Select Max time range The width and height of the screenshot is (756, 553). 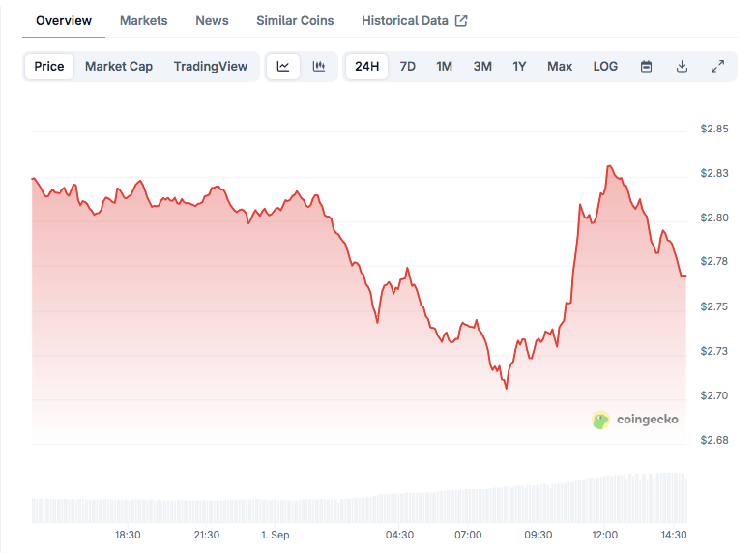(559, 67)
